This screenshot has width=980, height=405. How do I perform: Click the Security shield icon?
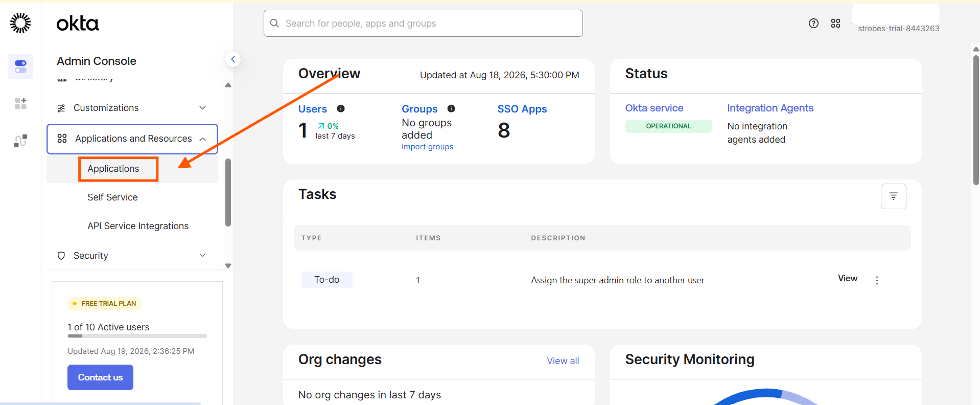click(x=61, y=256)
